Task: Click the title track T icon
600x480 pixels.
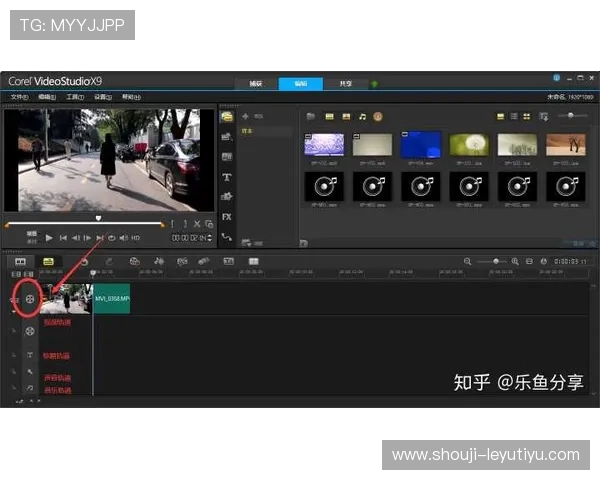Action: tap(30, 355)
